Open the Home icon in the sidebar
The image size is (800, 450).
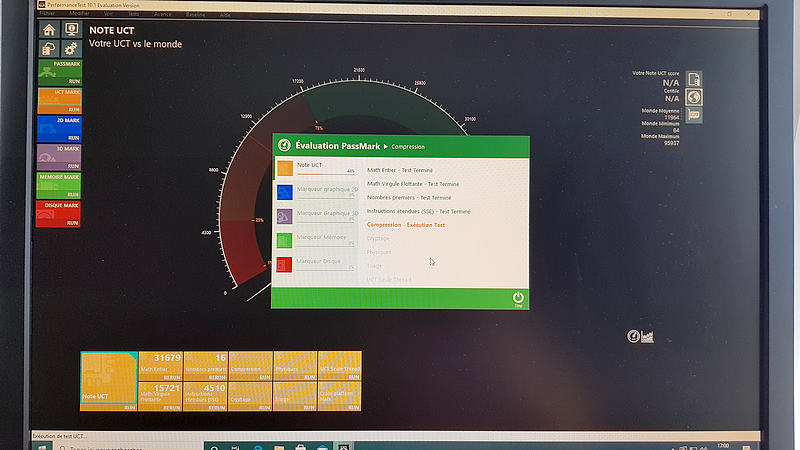coord(49,30)
